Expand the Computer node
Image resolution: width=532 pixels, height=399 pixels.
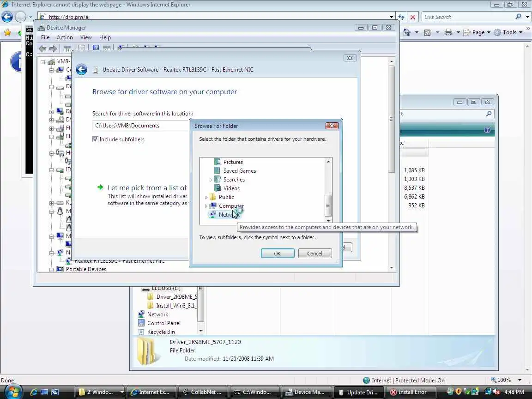point(206,206)
